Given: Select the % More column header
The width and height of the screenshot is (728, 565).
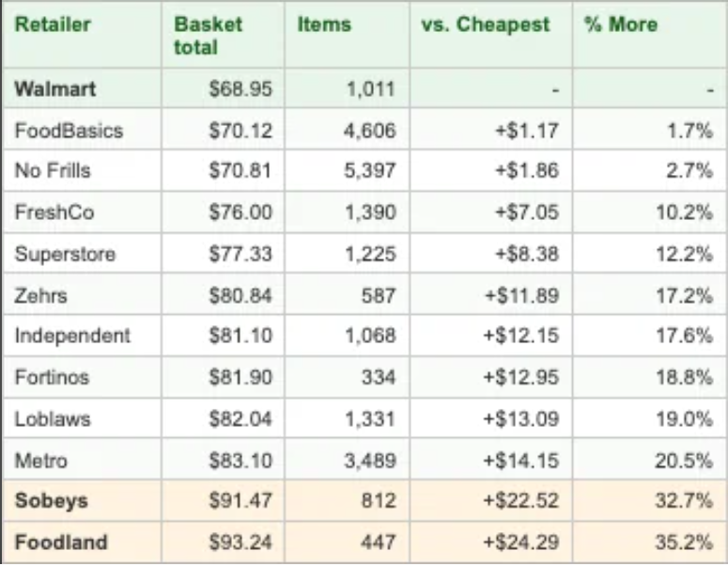Looking at the screenshot, I should (620, 25).
